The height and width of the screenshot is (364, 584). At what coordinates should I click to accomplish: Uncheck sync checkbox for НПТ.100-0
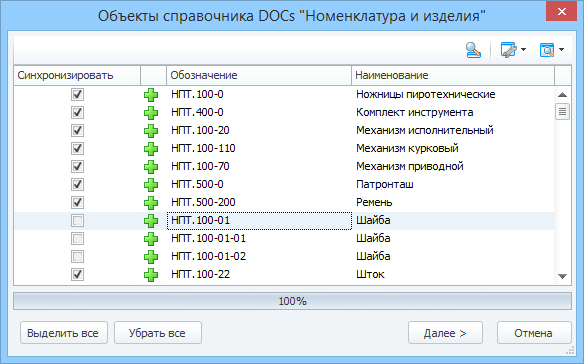tap(77, 94)
